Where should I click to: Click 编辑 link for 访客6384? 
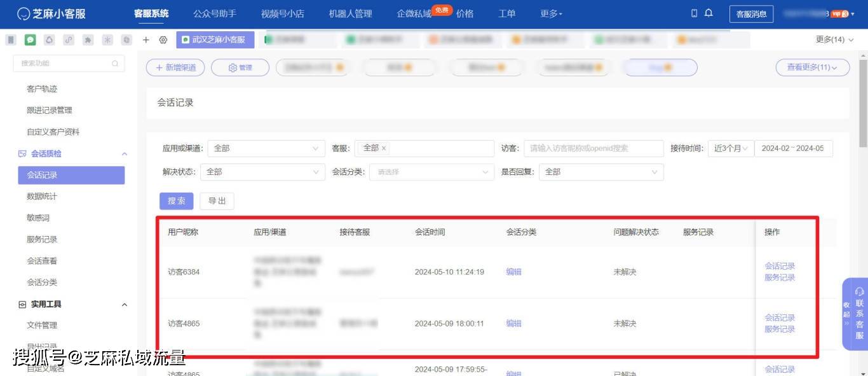pos(513,272)
